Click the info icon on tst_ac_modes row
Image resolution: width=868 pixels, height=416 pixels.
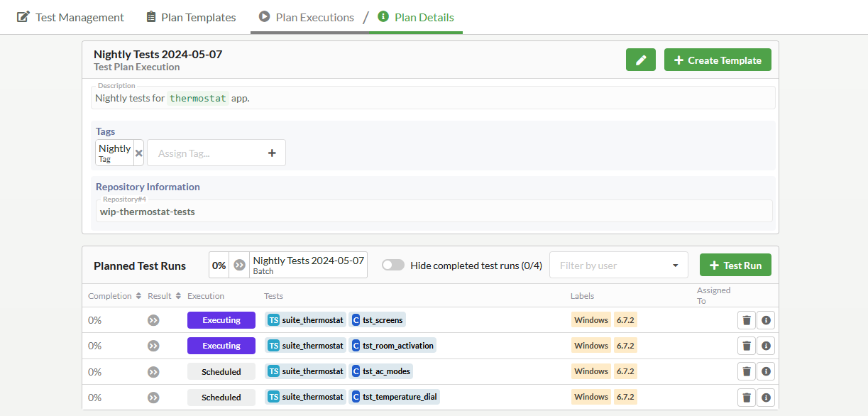[x=766, y=371]
